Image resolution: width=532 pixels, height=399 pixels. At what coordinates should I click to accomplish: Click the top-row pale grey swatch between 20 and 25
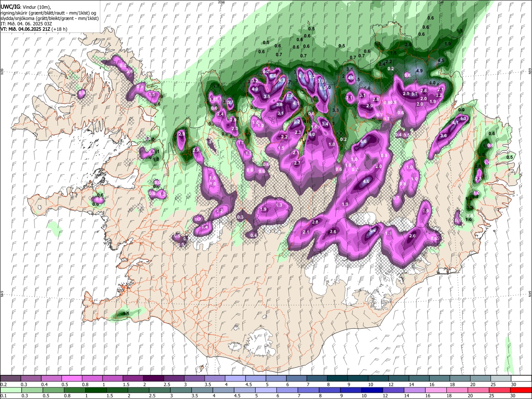[481, 379]
